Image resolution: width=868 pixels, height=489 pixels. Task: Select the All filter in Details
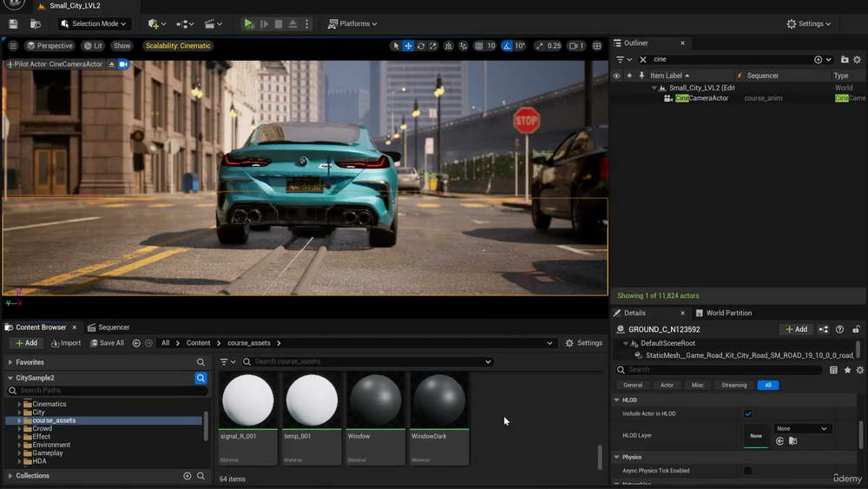[768, 386]
